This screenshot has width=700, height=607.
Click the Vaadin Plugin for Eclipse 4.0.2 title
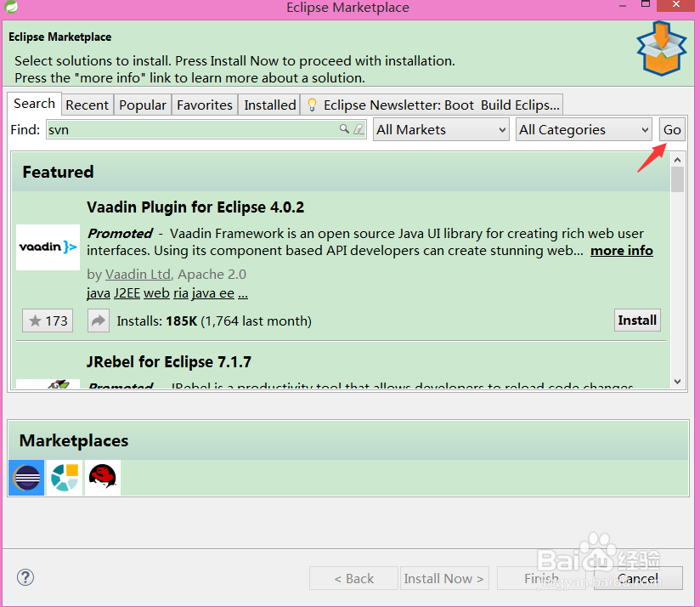coord(195,207)
